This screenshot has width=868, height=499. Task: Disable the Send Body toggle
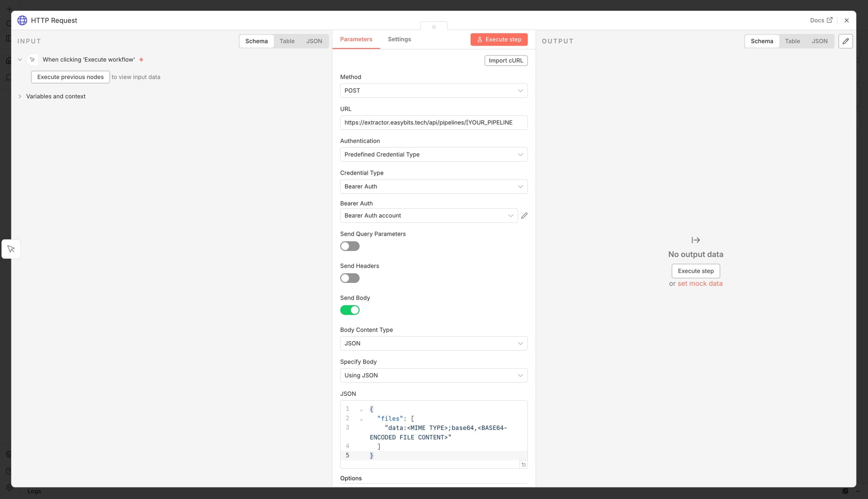coord(349,310)
